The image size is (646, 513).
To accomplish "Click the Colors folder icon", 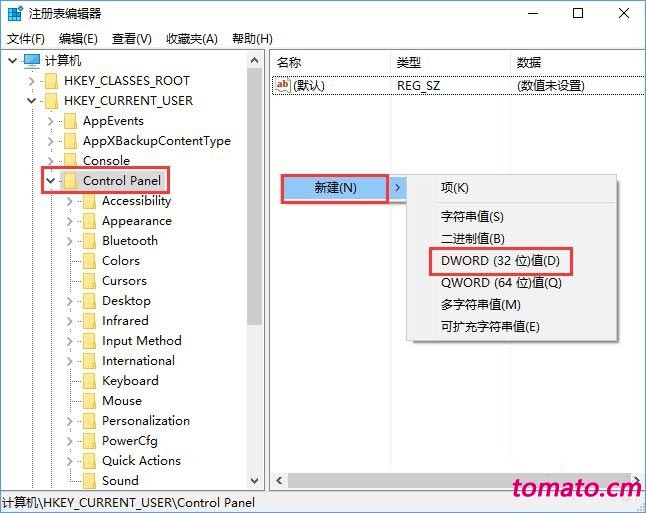I will click(89, 261).
